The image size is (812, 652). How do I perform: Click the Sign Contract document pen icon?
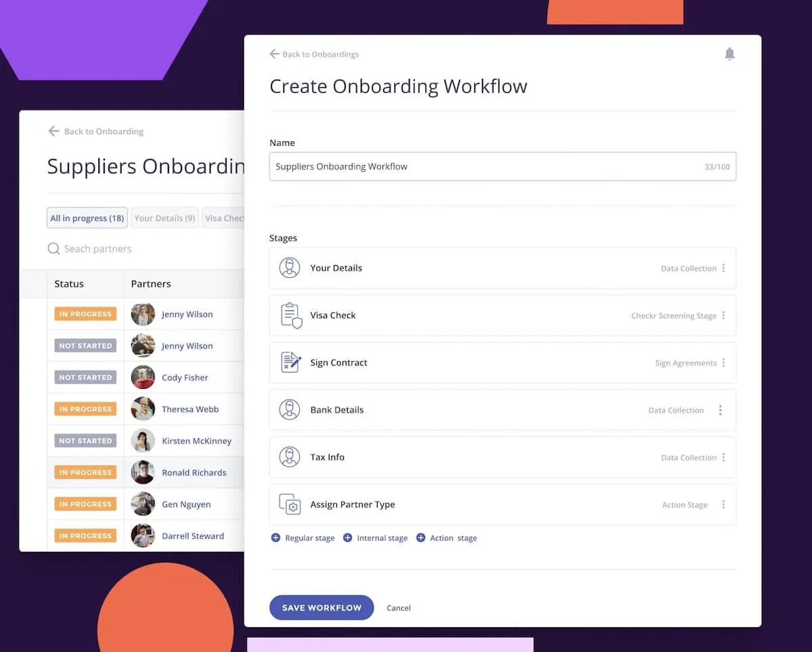(x=291, y=363)
